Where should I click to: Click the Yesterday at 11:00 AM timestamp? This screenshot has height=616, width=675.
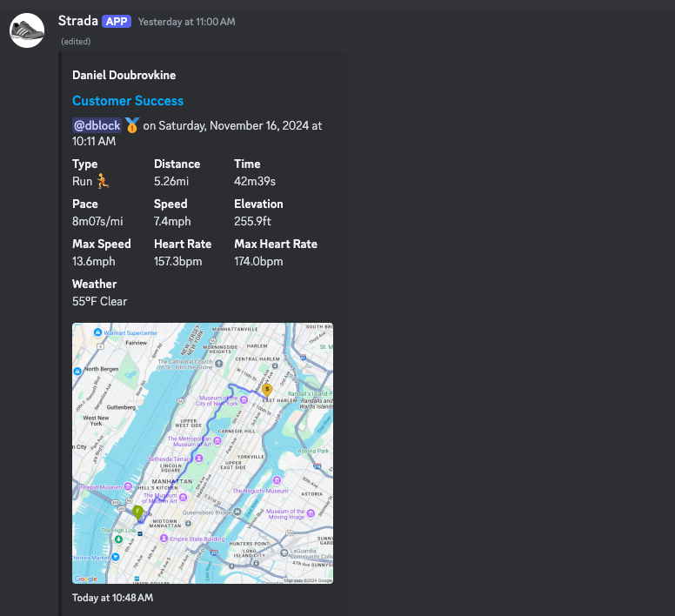[186, 22]
